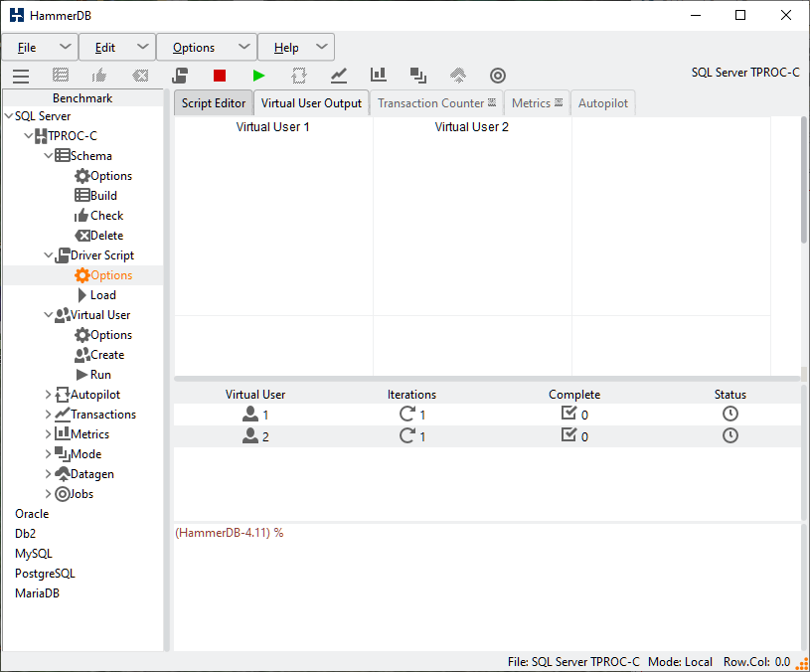Switch to the Autopilot tab

pos(603,103)
